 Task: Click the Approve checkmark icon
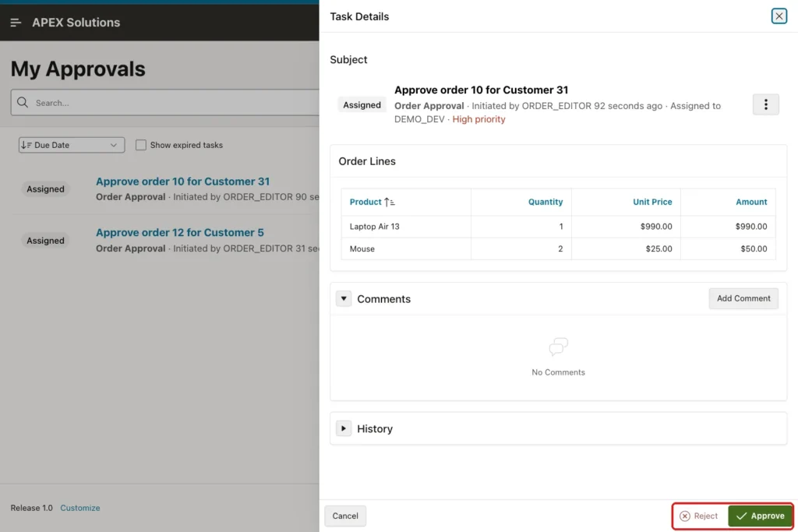point(742,516)
